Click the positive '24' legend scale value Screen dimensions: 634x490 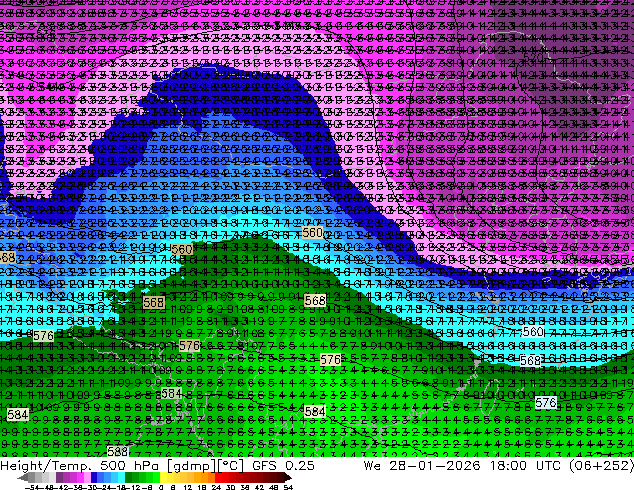point(216,487)
